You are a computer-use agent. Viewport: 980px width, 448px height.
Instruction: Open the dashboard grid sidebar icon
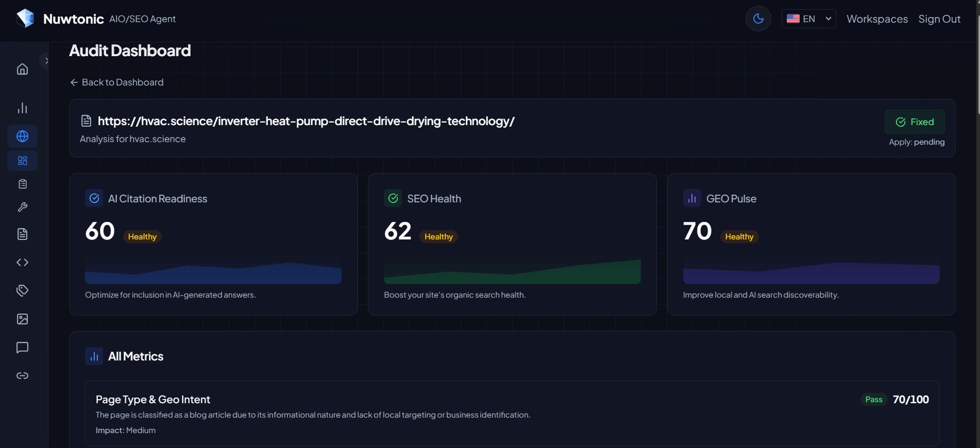click(x=22, y=161)
